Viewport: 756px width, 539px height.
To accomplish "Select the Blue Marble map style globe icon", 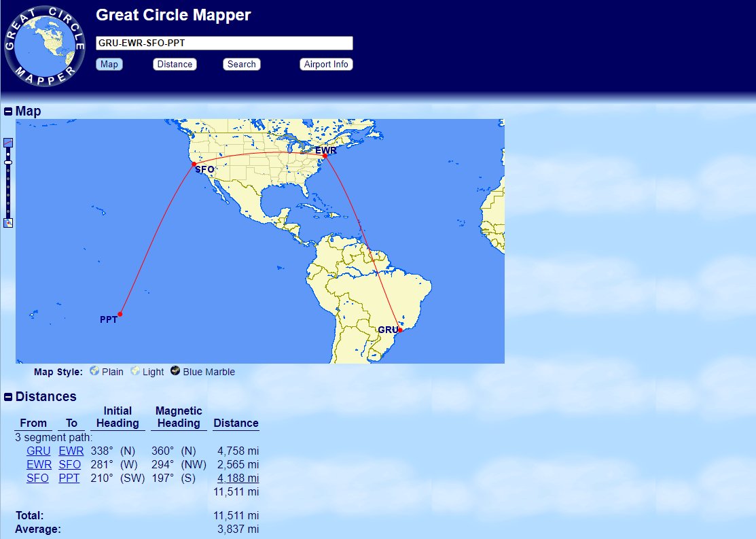I will tap(175, 370).
